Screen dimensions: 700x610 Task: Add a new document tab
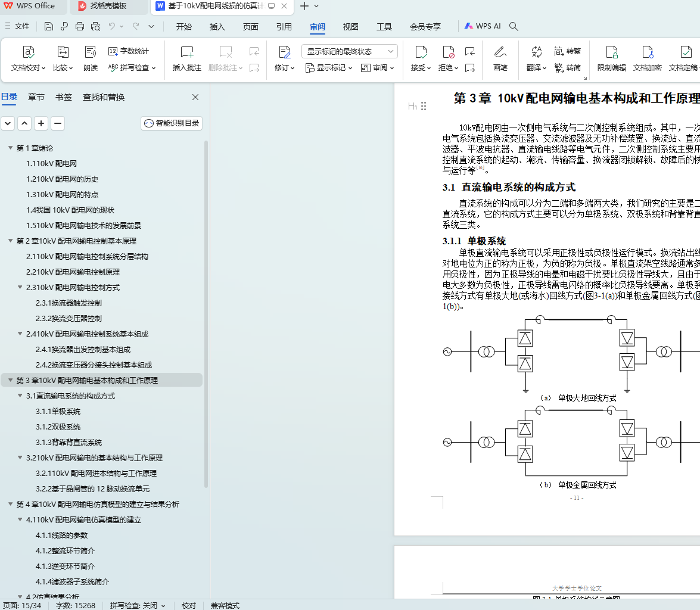coord(304,6)
